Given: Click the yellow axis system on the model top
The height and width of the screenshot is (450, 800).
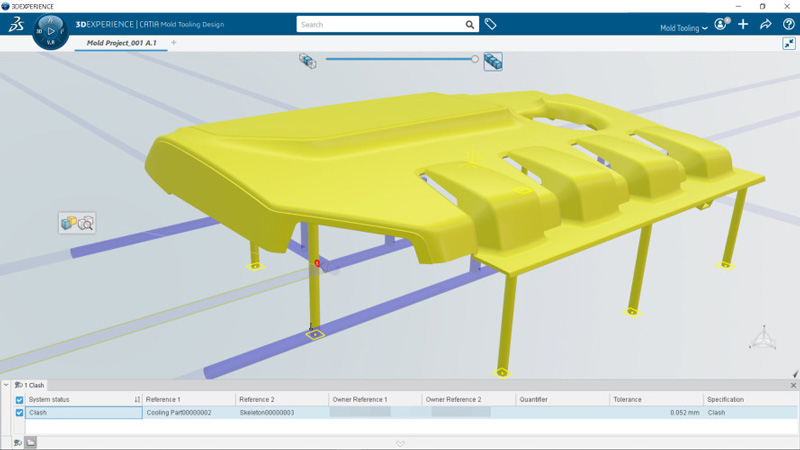Looking at the screenshot, I should click(472, 157).
